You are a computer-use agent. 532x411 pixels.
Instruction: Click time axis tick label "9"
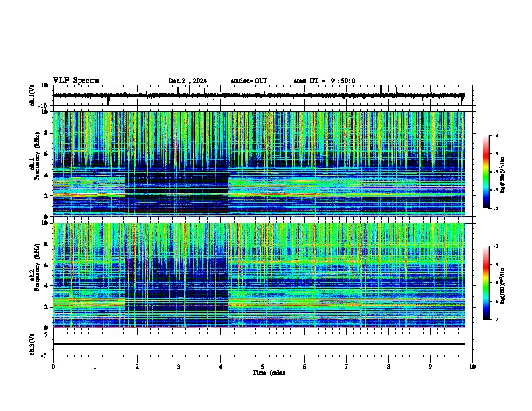430,367
